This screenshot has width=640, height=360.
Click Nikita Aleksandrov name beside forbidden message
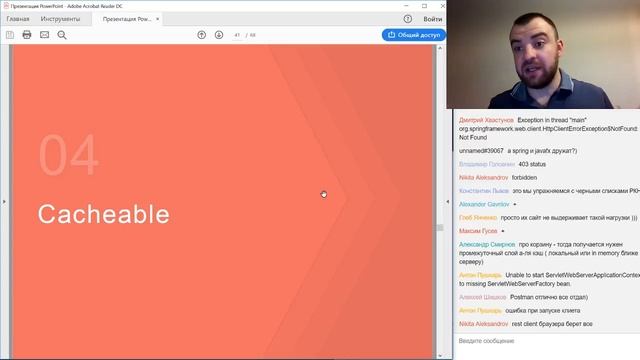click(483, 178)
